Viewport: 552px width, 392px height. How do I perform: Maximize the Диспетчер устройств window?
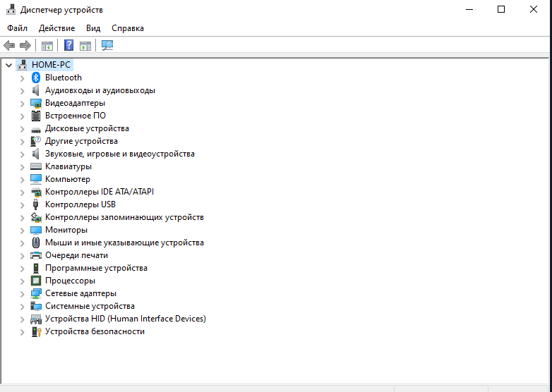pyautogui.click(x=501, y=9)
